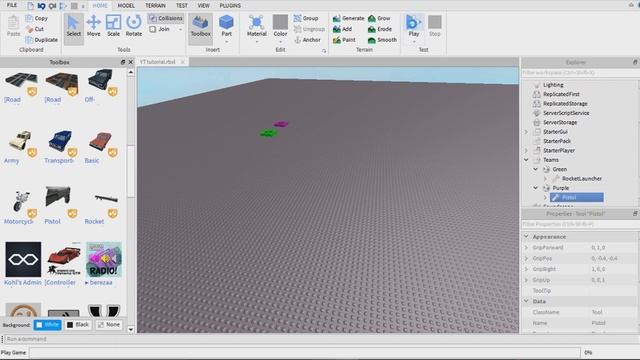Select Lighting in the Explorer
Image resolution: width=640 pixels, height=360 pixels.
[x=553, y=85]
